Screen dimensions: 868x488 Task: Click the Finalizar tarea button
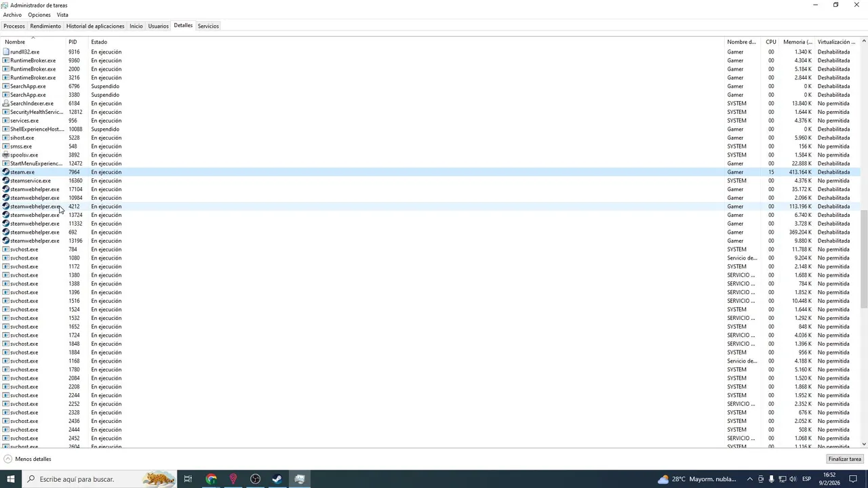tap(844, 459)
